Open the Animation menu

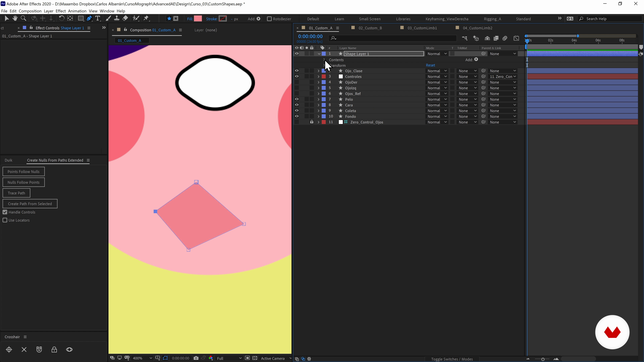[x=77, y=11]
